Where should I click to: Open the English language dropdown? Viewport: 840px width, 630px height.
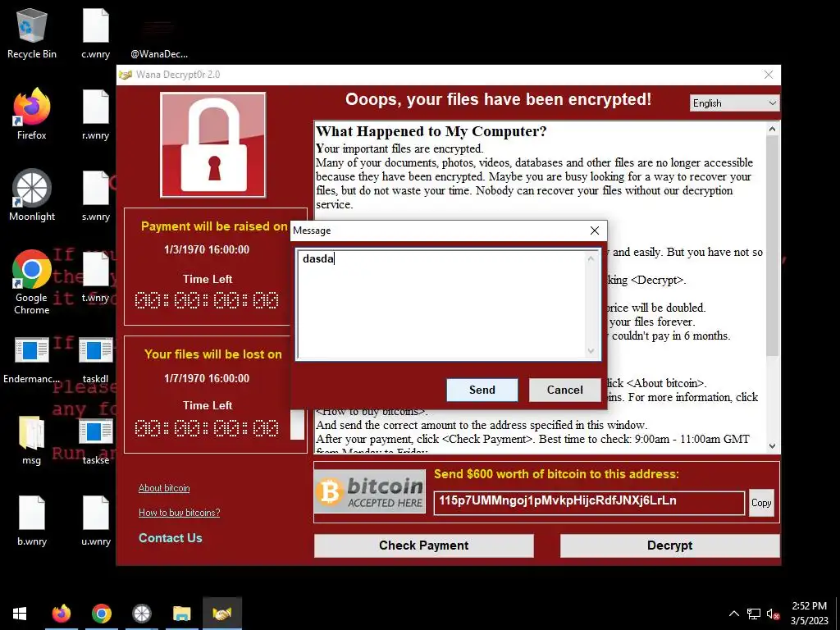click(x=734, y=103)
